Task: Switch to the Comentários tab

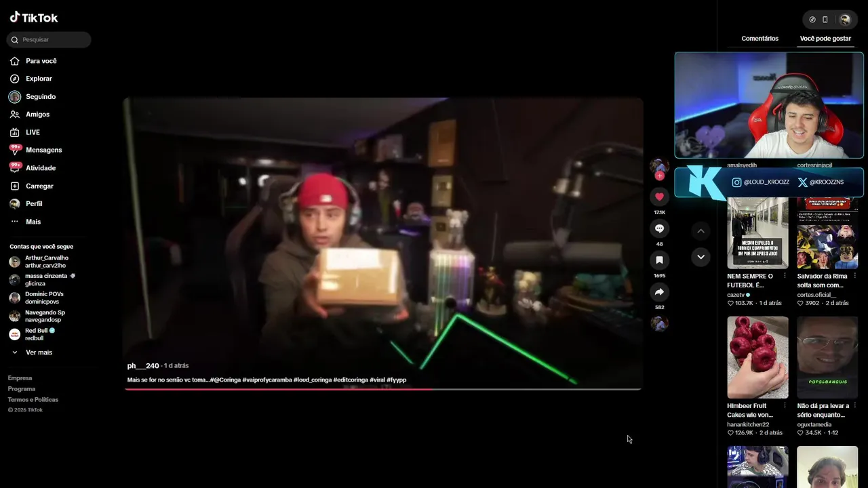Action: coord(759,39)
